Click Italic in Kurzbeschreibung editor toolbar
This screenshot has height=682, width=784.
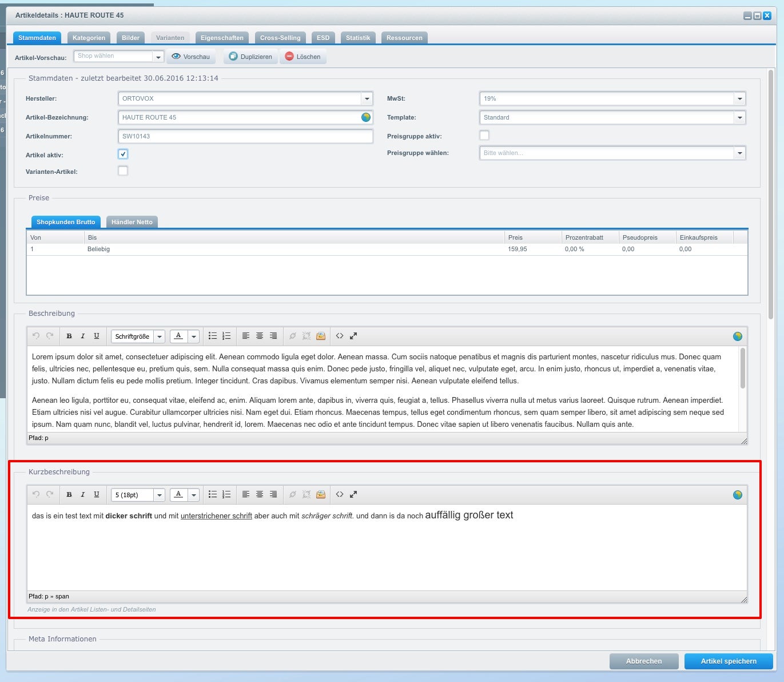pyautogui.click(x=83, y=494)
